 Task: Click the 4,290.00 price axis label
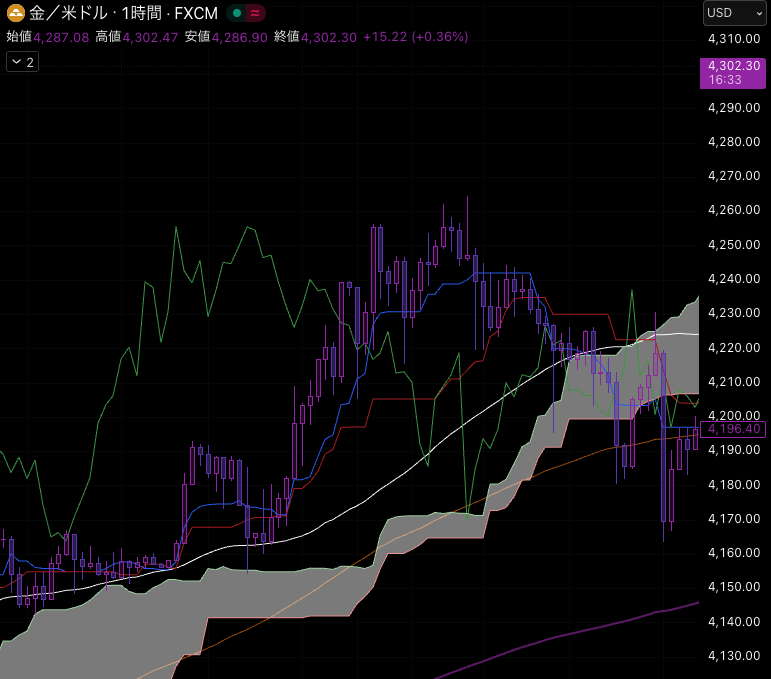click(x=734, y=108)
